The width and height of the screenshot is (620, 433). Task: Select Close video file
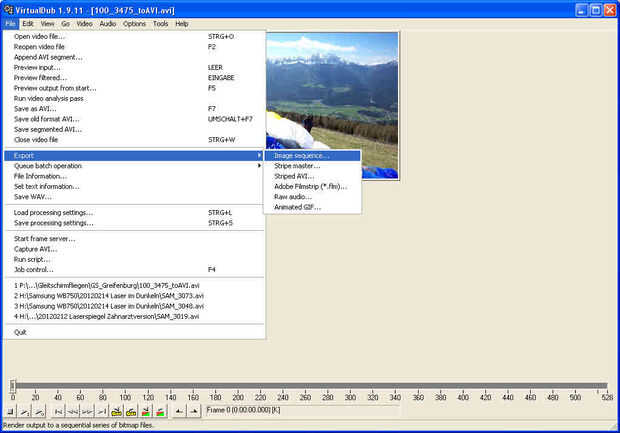click(134, 140)
